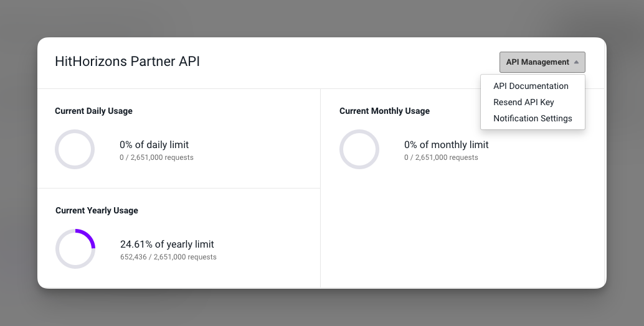The image size is (644, 326).
Task: Collapse the API Management dropdown button
Action: [x=542, y=62]
